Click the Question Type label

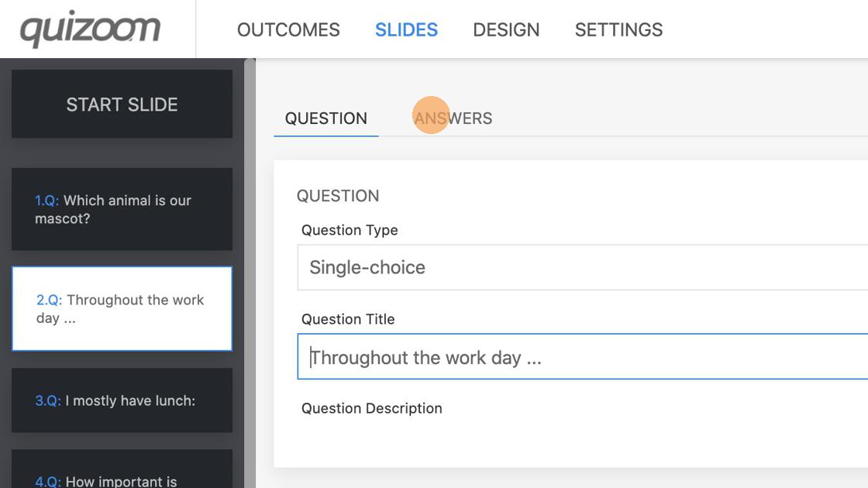pyautogui.click(x=350, y=230)
